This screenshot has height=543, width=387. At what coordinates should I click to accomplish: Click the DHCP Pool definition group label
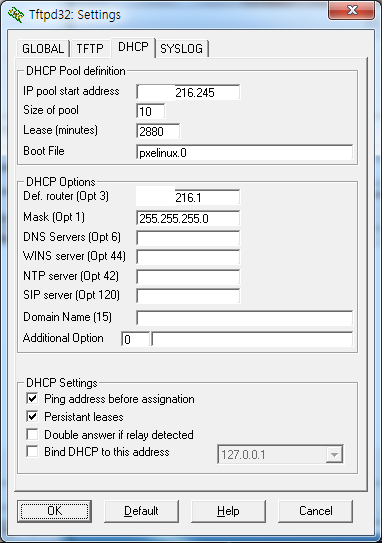tap(76, 71)
